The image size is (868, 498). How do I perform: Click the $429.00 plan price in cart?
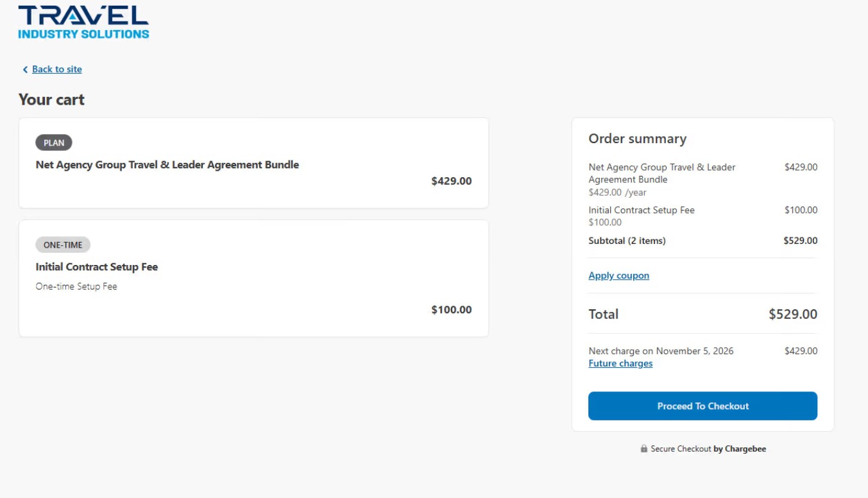451,181
